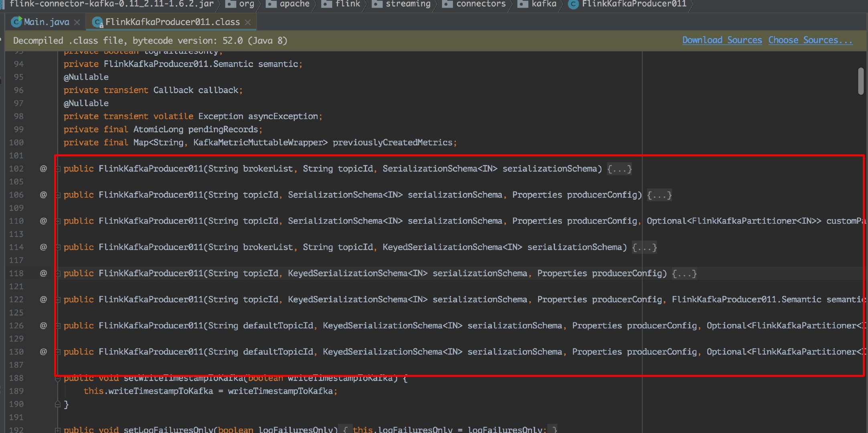This screenshot has width=868, height=433.
Task: Click the streaming breadcrumb folder
Action: pyautogui.click(x=402, y=4)
